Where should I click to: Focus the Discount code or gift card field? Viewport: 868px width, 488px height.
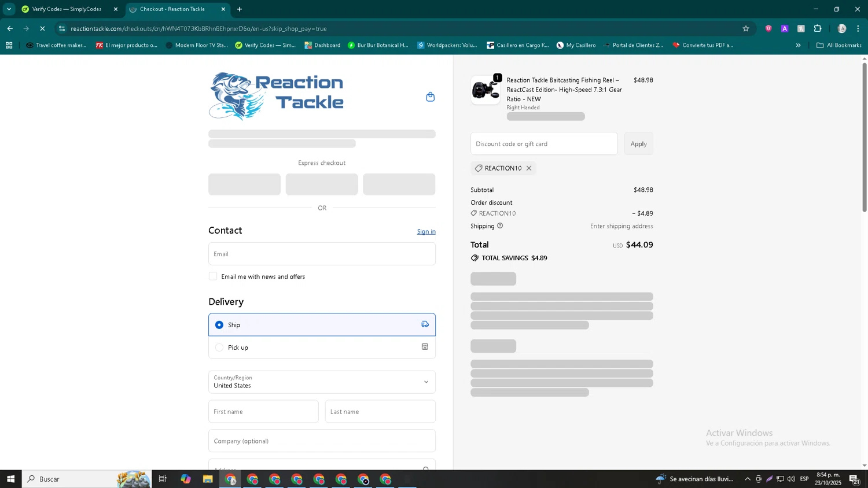544,143
